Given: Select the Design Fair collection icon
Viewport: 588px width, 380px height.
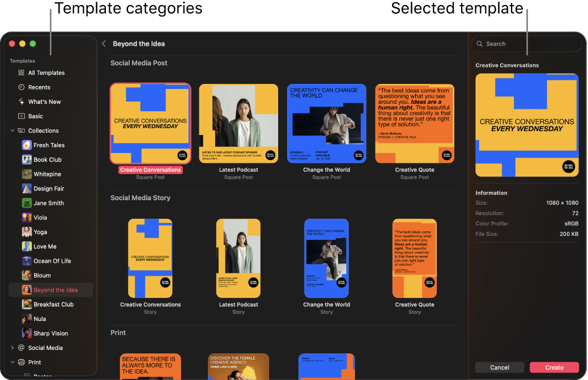Looking at the screenshot, I should [x=27, y=188].
